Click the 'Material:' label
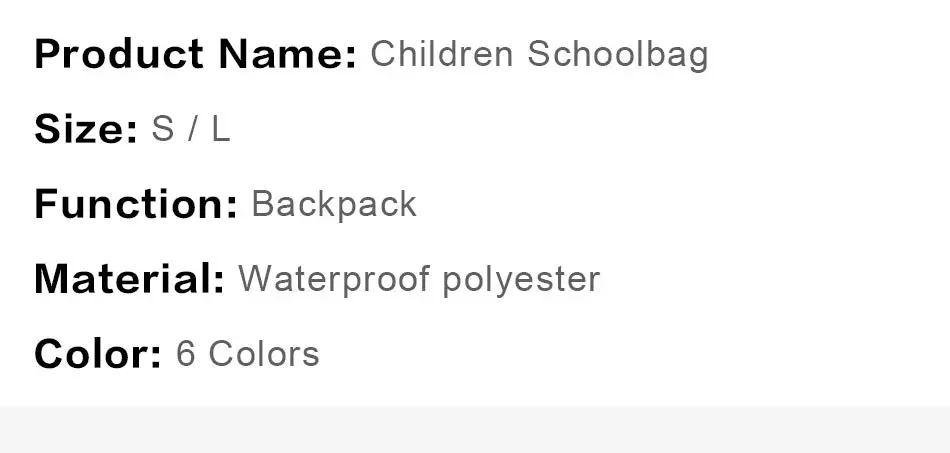Viewport: 950px width, 453px height. click(x=130, y=279)
